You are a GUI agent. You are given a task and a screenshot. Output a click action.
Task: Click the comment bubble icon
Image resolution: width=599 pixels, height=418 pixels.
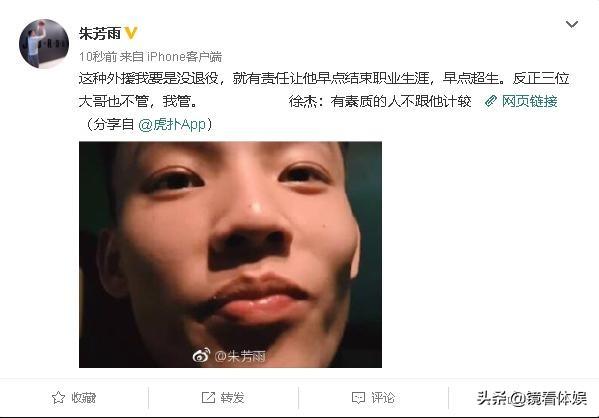(358, 398)
